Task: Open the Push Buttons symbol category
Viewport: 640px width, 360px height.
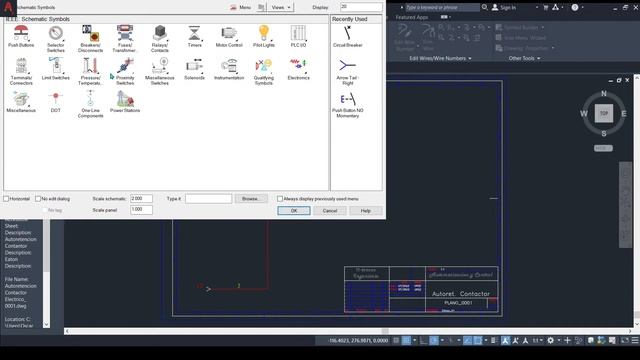Action: click(x=21, y=36)
